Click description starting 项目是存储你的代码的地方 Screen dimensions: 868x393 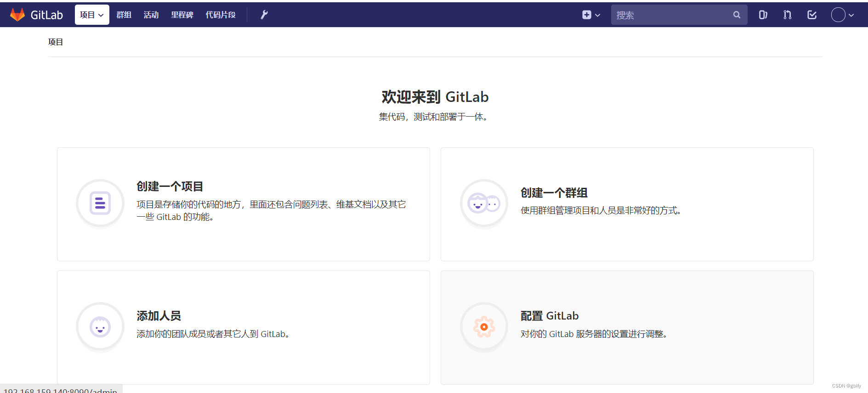[x=271, y=210]
